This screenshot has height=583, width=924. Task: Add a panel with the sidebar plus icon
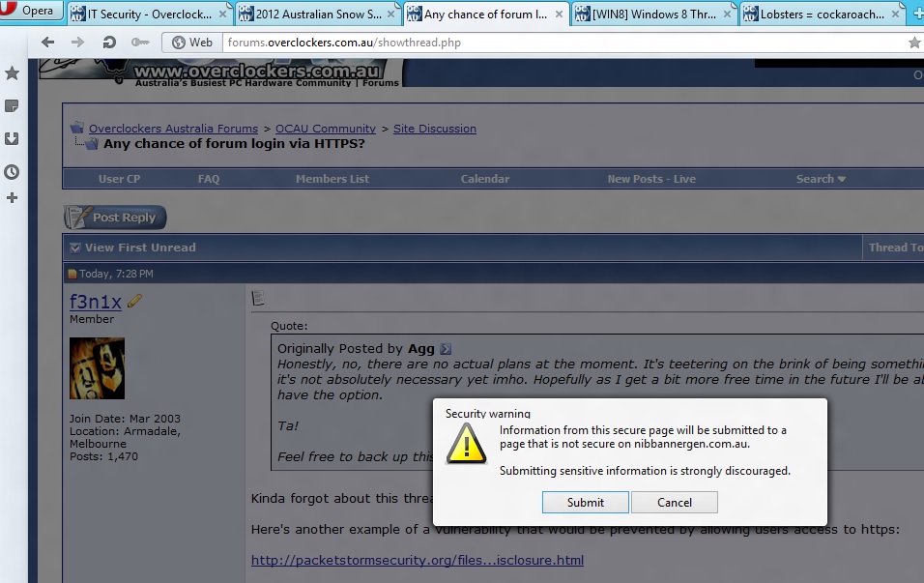[12, 198]
